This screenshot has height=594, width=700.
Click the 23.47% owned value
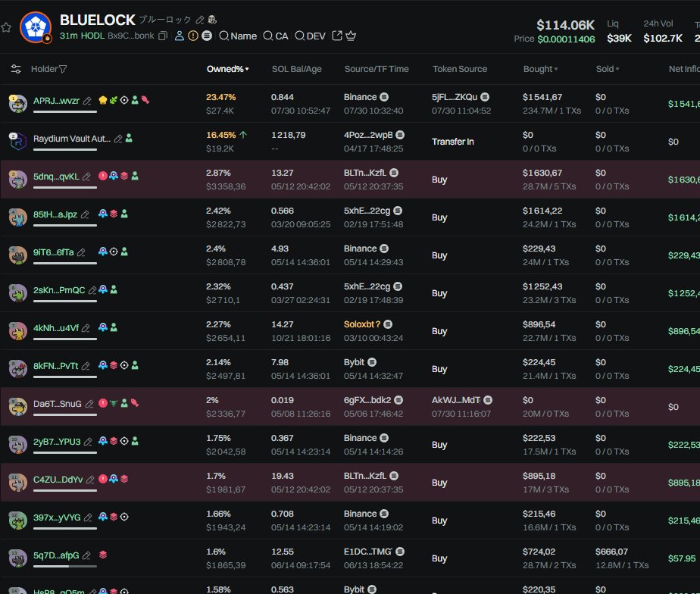click(221, 97)
